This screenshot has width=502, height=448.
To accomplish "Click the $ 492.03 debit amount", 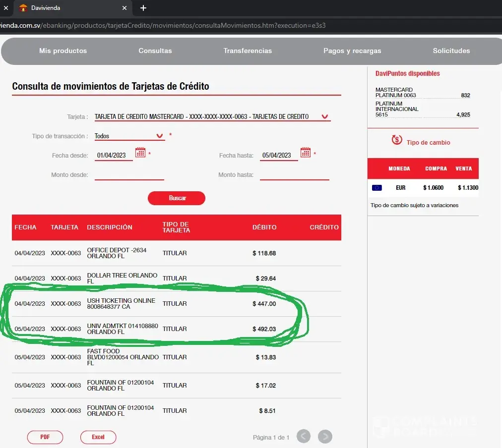I will click(x=264, y=329).
